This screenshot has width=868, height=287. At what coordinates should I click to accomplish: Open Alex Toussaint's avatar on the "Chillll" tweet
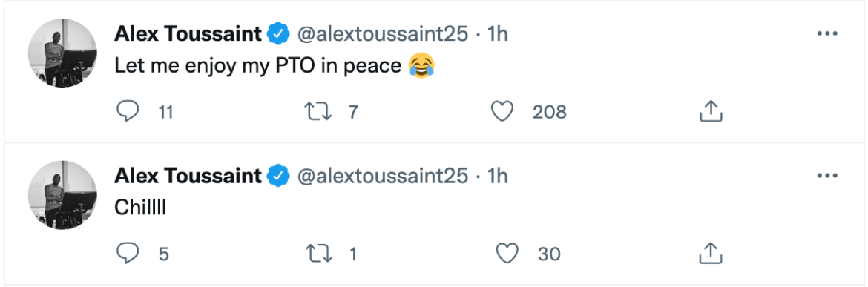(62, 194)
